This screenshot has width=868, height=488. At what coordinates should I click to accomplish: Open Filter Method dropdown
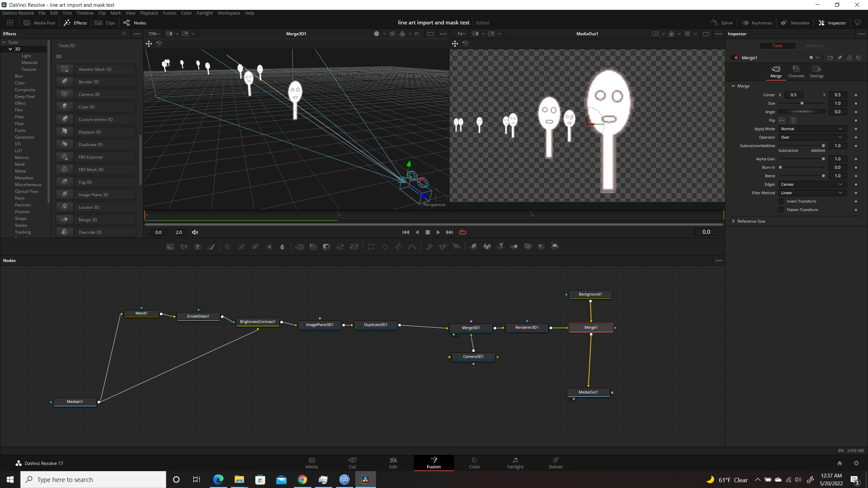812,193
